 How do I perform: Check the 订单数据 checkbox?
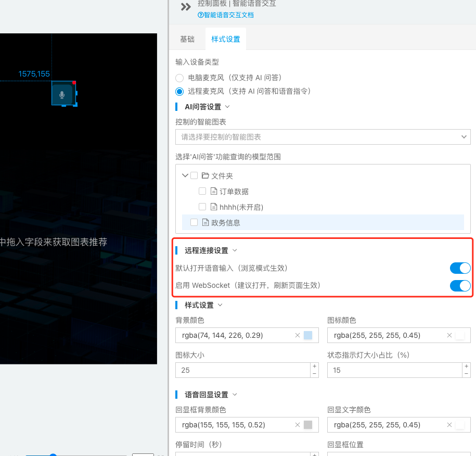click(x=202, y=191)
